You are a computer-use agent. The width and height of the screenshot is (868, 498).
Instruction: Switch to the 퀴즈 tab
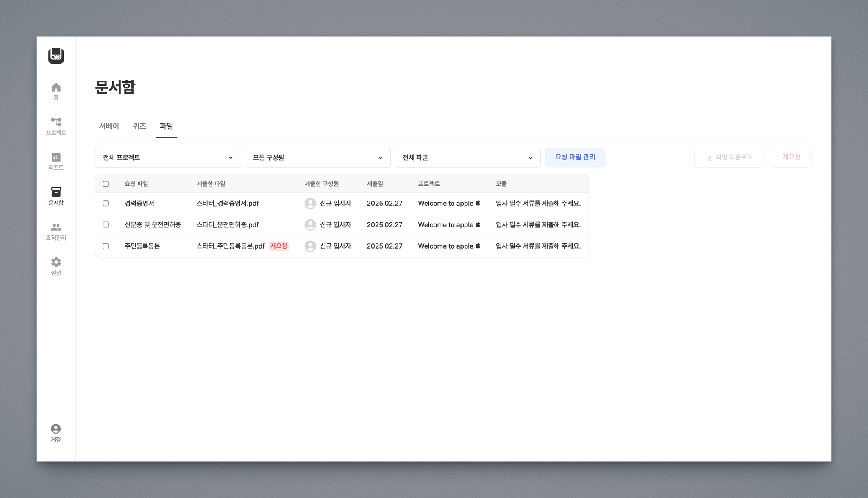point(139,126)
